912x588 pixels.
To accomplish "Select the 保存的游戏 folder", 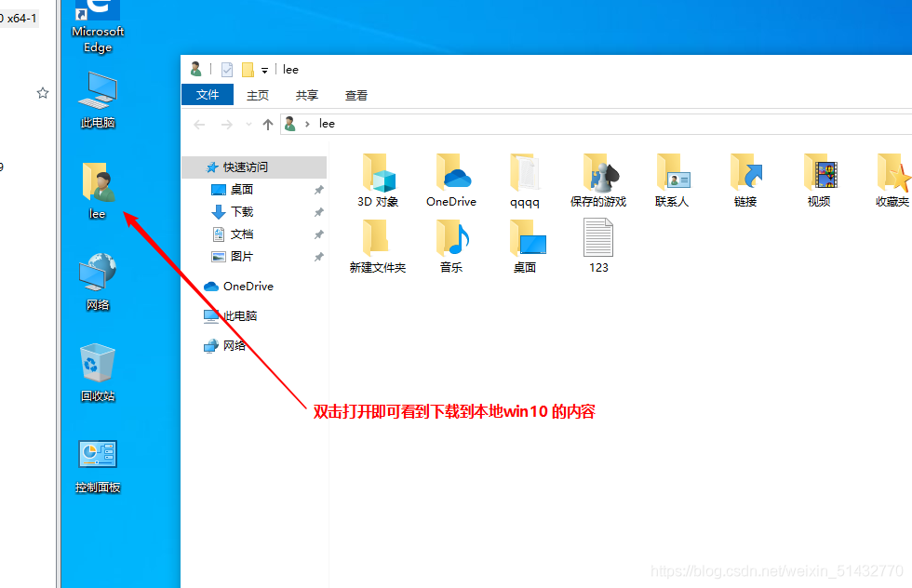I will coord(597,180).
